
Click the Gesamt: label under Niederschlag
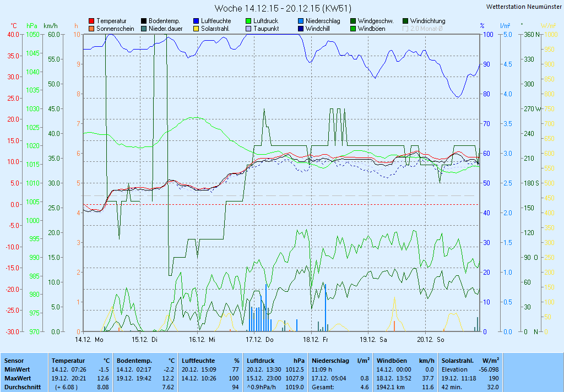(x=323, y=388)
